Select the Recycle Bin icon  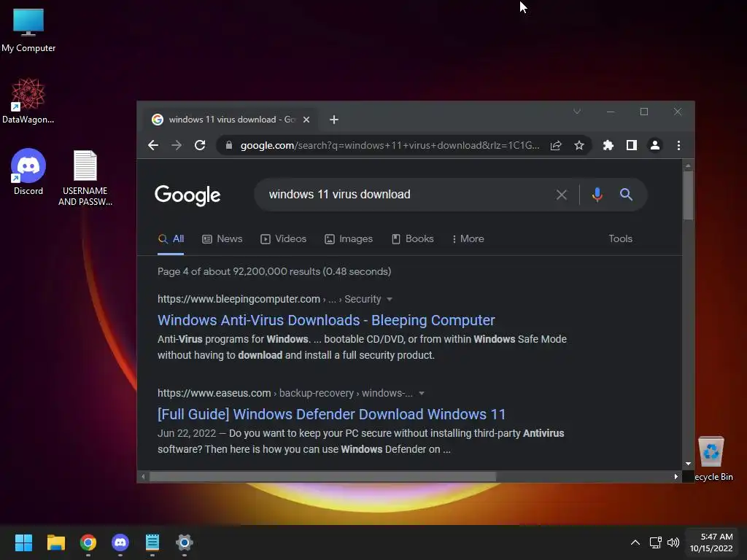pyautogui.click(x=712, y=458)
